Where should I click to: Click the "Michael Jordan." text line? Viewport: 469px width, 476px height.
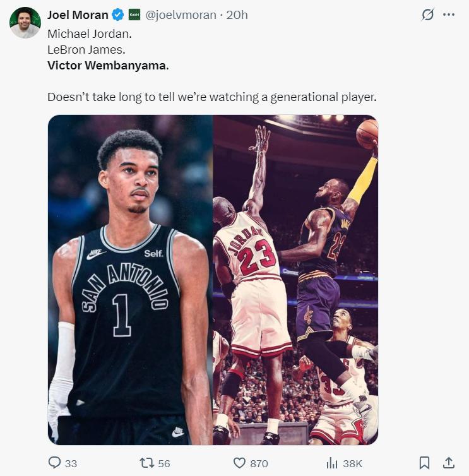tap(89, 33)
